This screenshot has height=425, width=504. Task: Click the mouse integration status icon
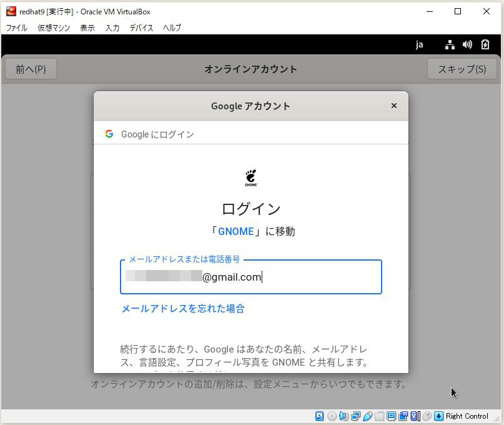427,416
